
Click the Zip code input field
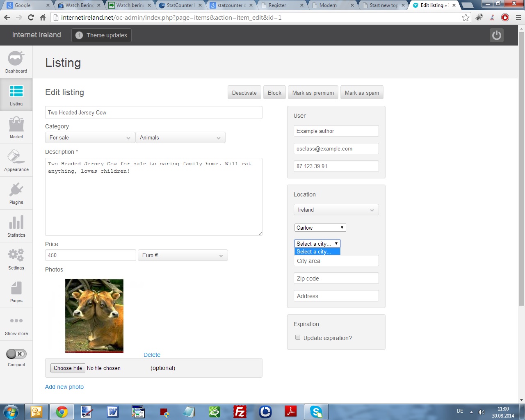(x=336, y=278)
